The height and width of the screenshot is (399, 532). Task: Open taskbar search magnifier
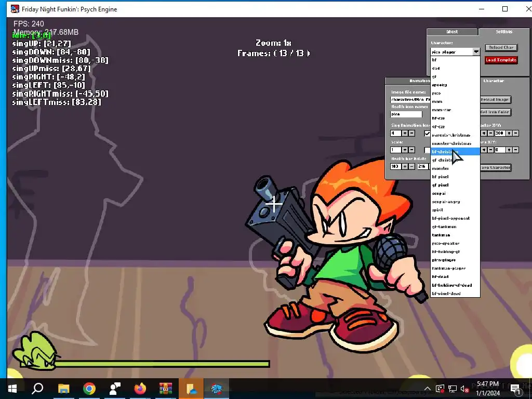click(x=37, y=389)
